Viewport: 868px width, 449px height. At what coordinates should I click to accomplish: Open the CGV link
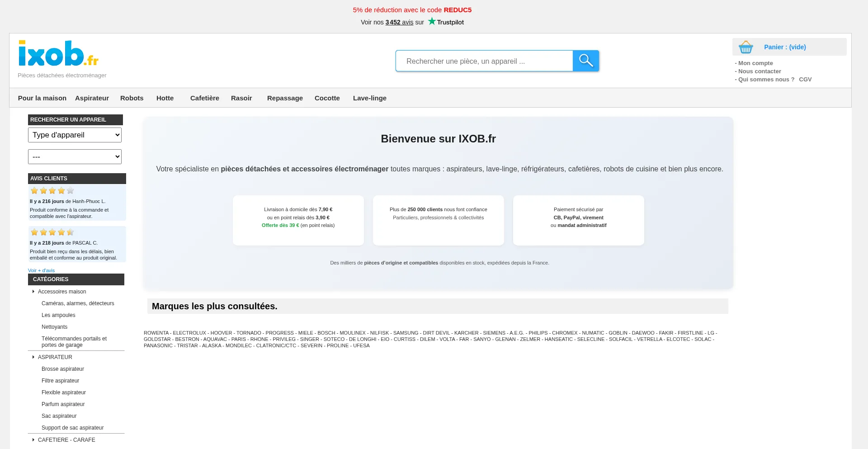pos(805,80)
